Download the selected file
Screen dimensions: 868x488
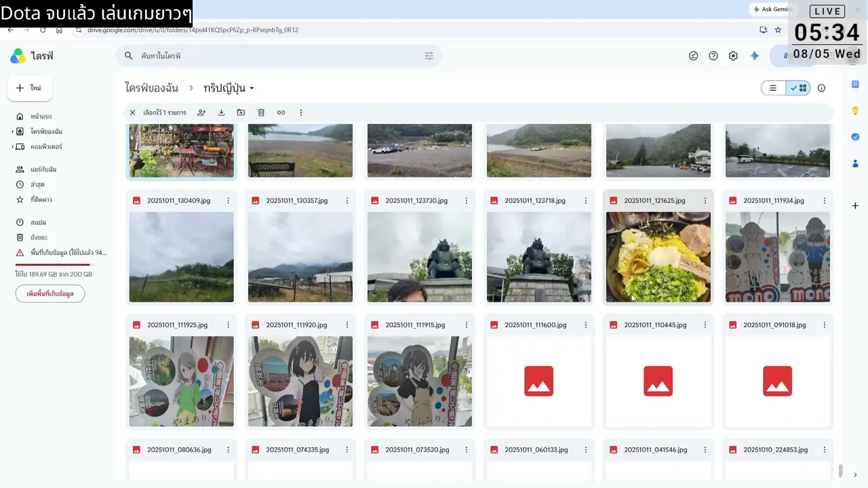click(x=221, y=113)
